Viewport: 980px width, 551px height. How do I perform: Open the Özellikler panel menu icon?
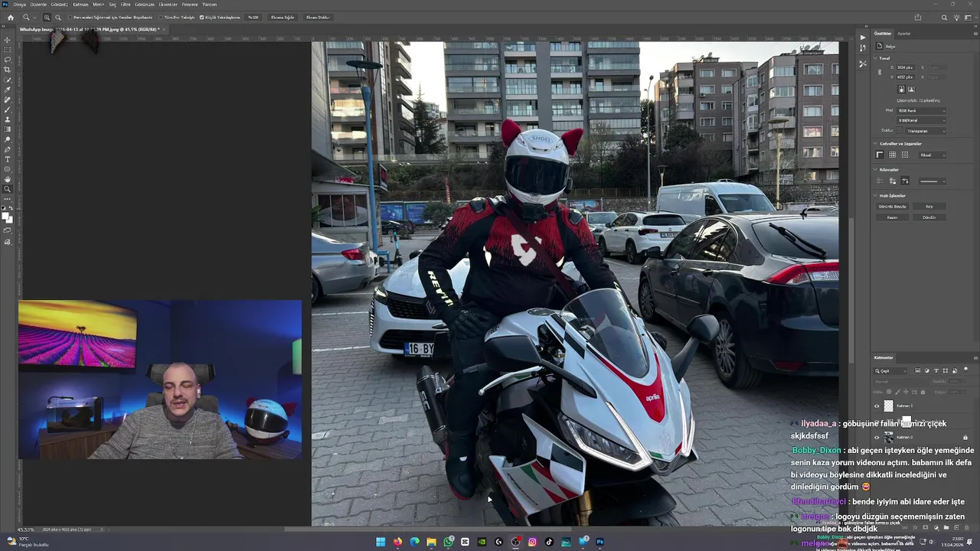975,33
